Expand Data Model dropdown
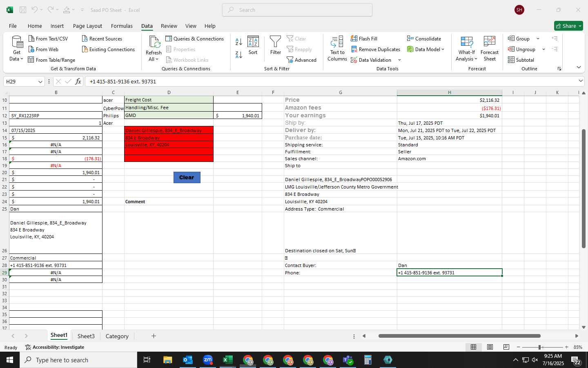Viewport: 588px width, 368px height. pos(443,49)
